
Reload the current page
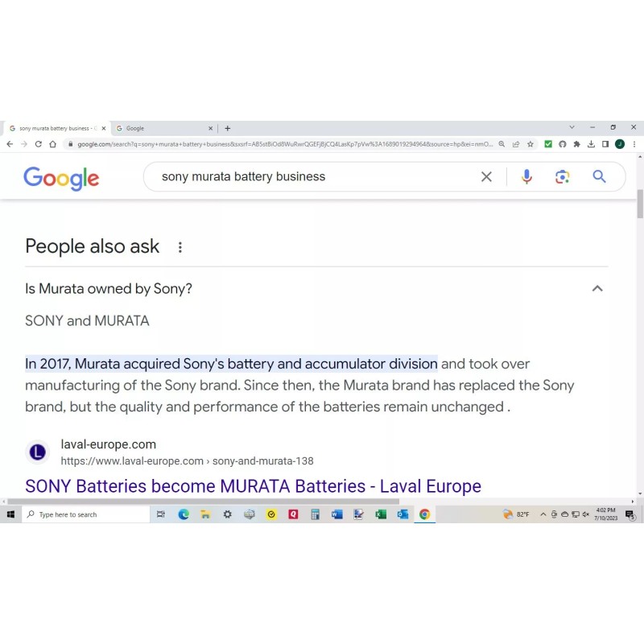click(38, 144)
